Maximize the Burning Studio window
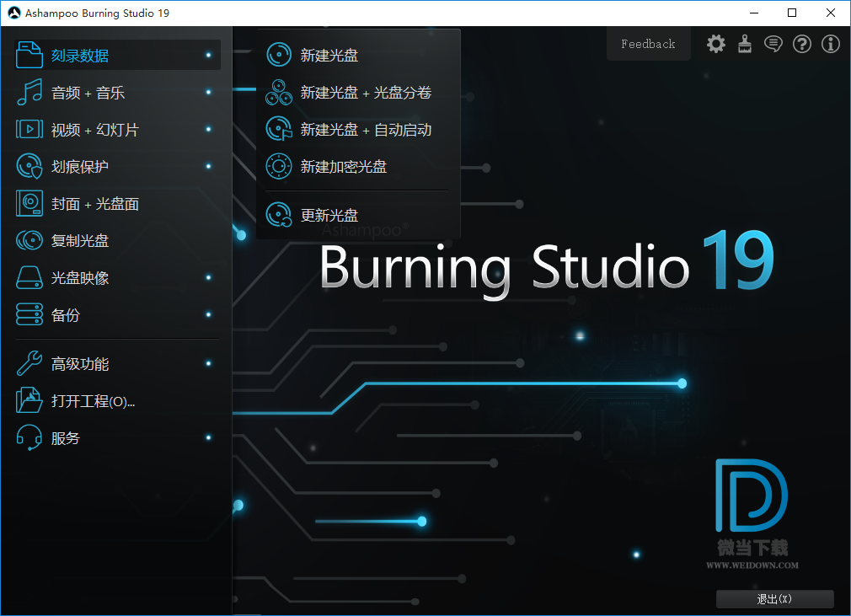 pos(792,13)
